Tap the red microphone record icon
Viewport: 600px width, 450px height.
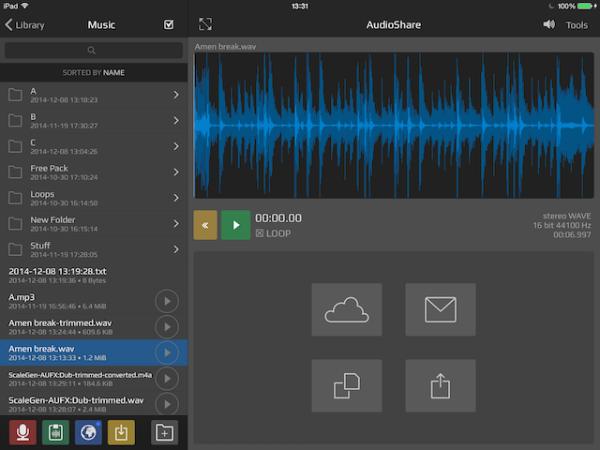(x=23, y=432)
